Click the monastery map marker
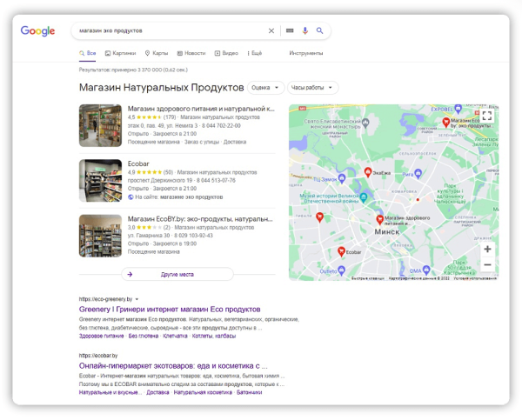This screenshot has width=522, height=420. 365,123
